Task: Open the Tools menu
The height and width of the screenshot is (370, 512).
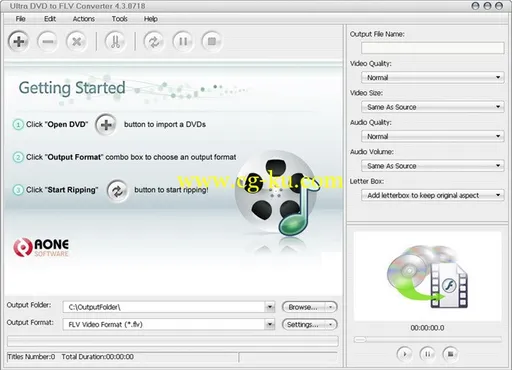Action: click(119, 19)
